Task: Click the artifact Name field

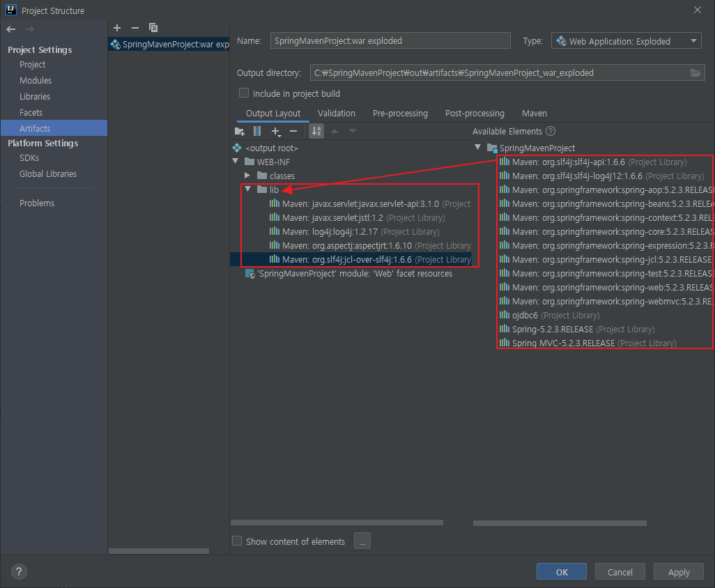Action: point(390,40)
